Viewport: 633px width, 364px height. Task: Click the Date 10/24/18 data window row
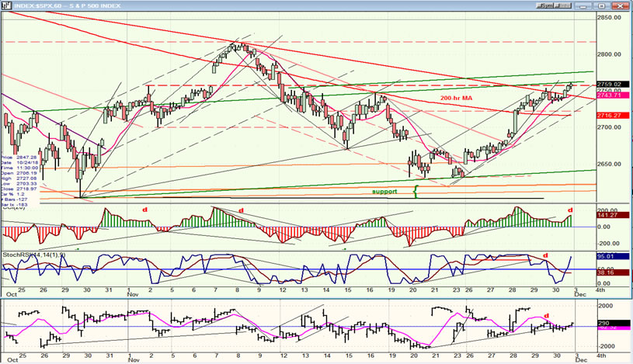click(19, 163)
